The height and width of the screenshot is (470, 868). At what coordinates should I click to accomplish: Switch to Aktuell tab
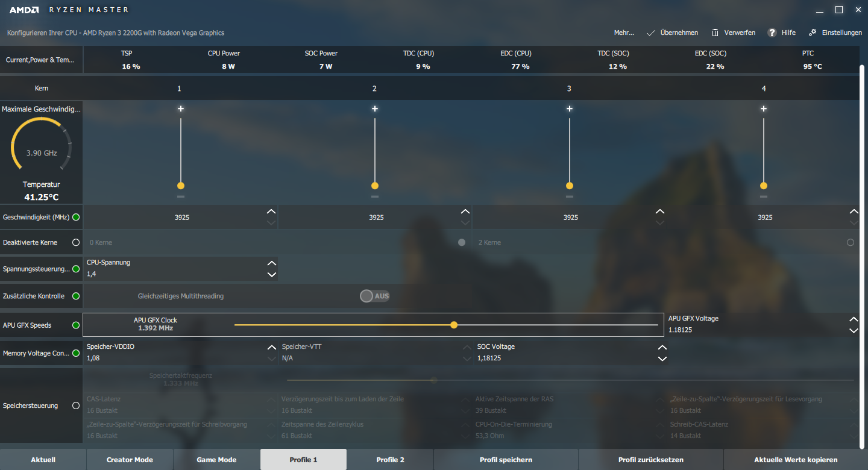click(x=43, y=460)
